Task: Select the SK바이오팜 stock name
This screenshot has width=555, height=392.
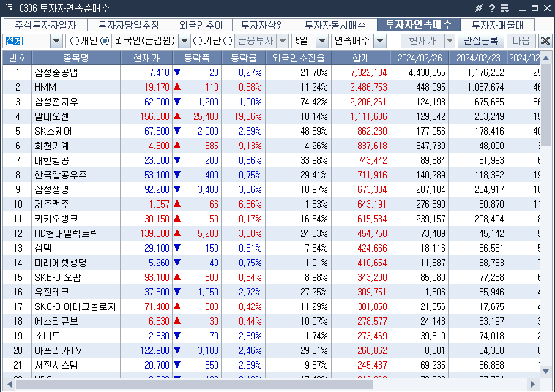Action: tap(58, 277)
